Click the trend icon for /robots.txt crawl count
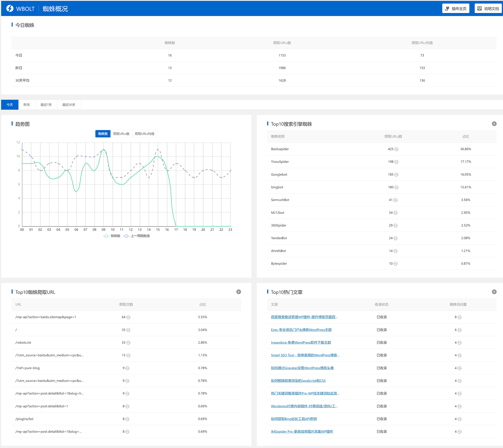This screenshot has width=503, height=448. coord(129,343)
